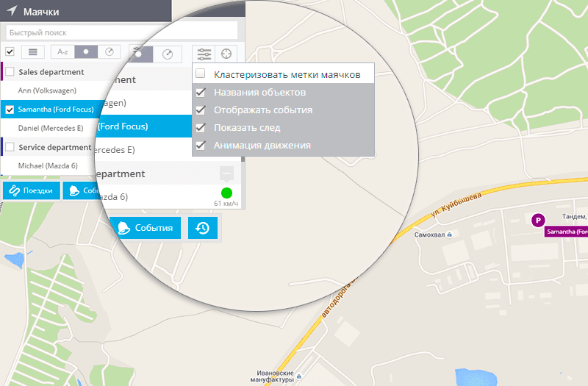Select Daniel (Mercedes E) row
Image resolution: width=588 pixels, height=386 pixels.
[x=51, y=128]
